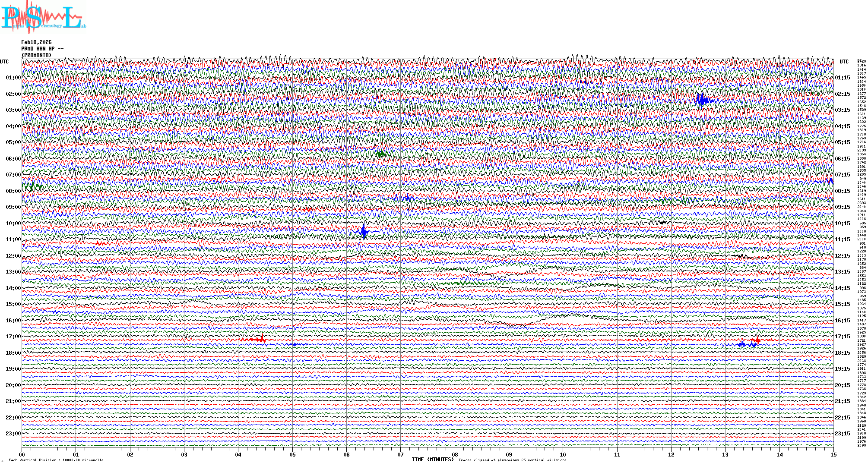Select the 01:00 hour label on left
This screenshot has height=466, width=868.
13,78
